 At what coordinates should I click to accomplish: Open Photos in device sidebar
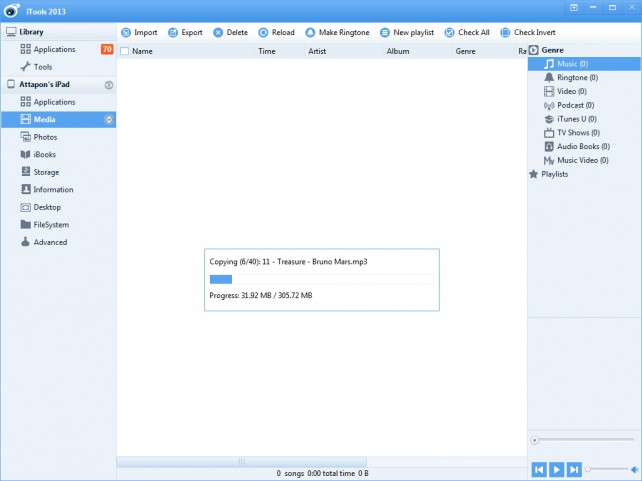pyautogui.click(x=45, y=137)
